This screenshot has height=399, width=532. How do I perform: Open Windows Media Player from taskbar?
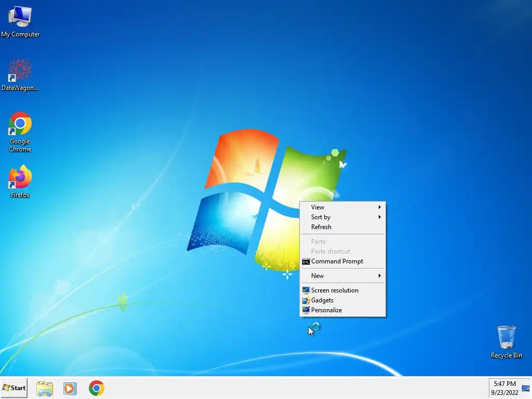click(70, 389)
